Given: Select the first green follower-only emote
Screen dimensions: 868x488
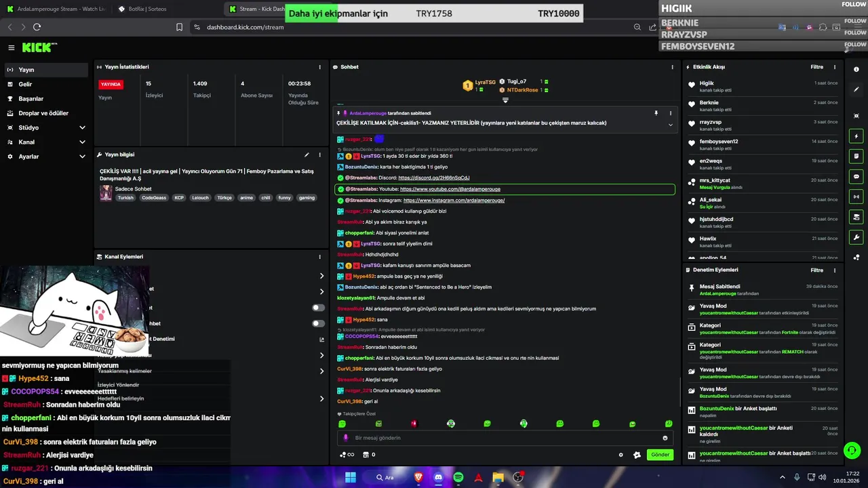Looking at the screenshot, I should pyautogui.click(x=342, y=424).
